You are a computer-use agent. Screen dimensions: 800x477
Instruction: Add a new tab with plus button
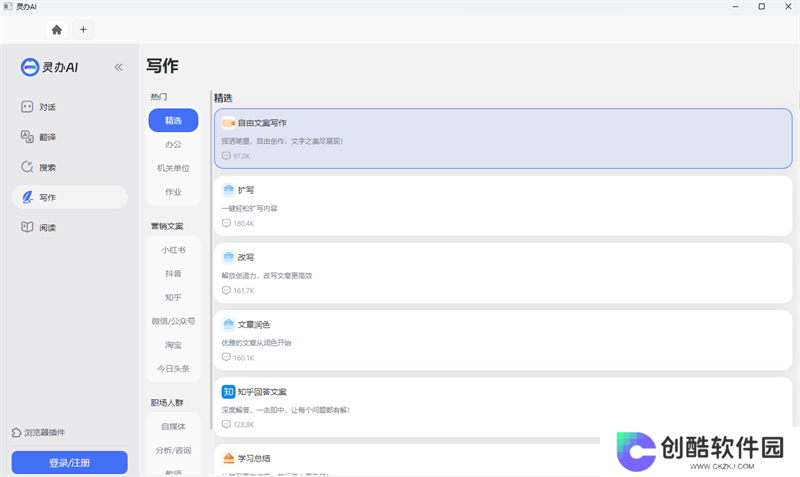83,30
